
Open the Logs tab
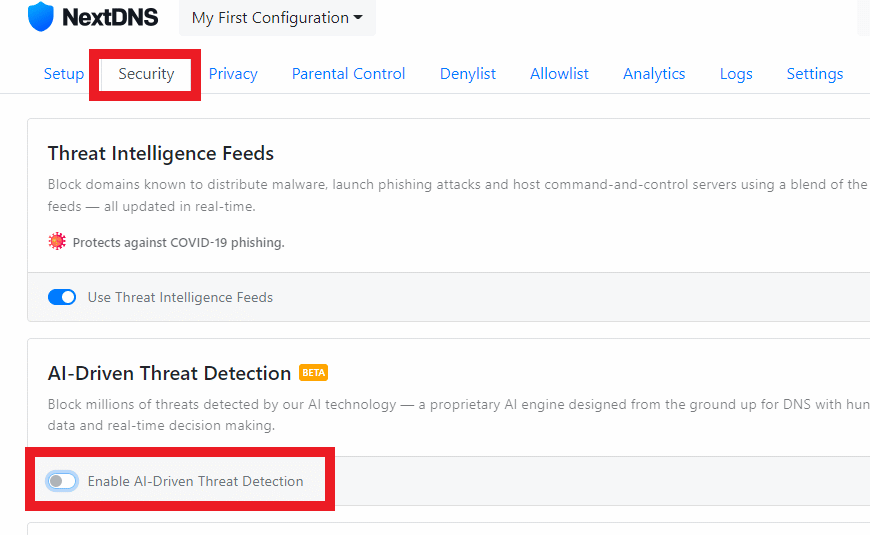click(736, 74)
